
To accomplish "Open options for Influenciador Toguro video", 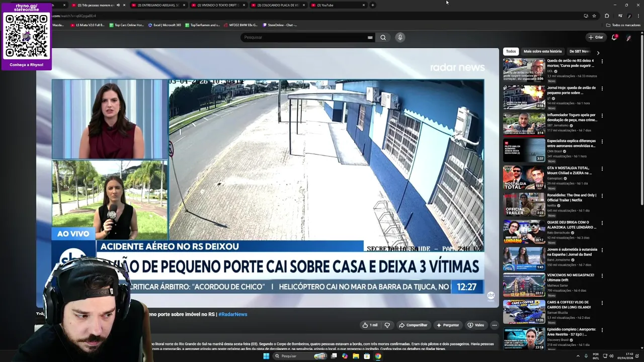I will pyautogui.click(x=602, y=115).
